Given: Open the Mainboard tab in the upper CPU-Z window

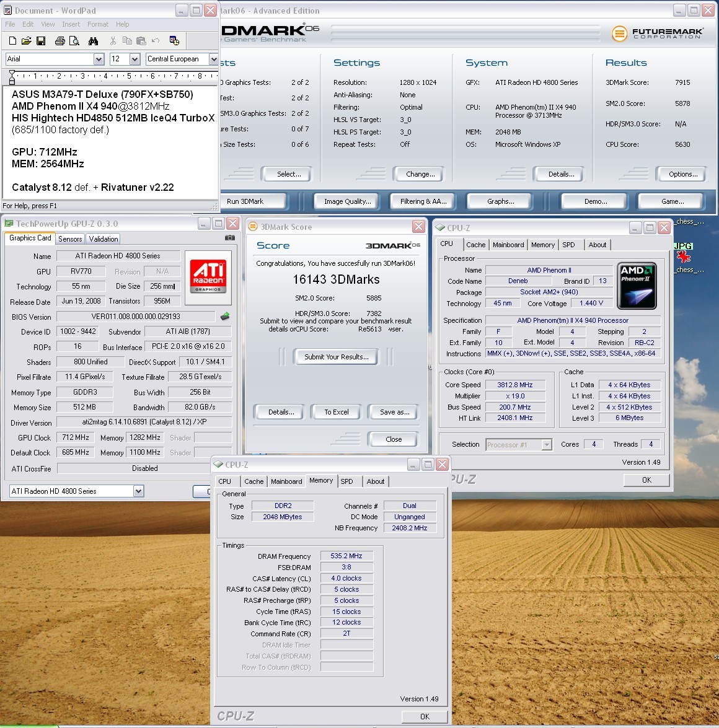Looking at the screenshot, I should (x=508, y=245).
